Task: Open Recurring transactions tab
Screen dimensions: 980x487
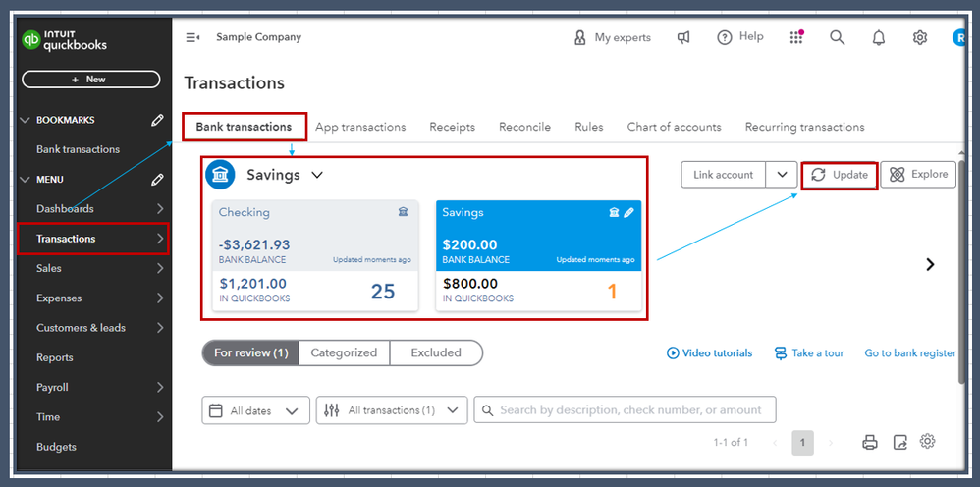Action: pyautogui.click(x=805, y=127)
